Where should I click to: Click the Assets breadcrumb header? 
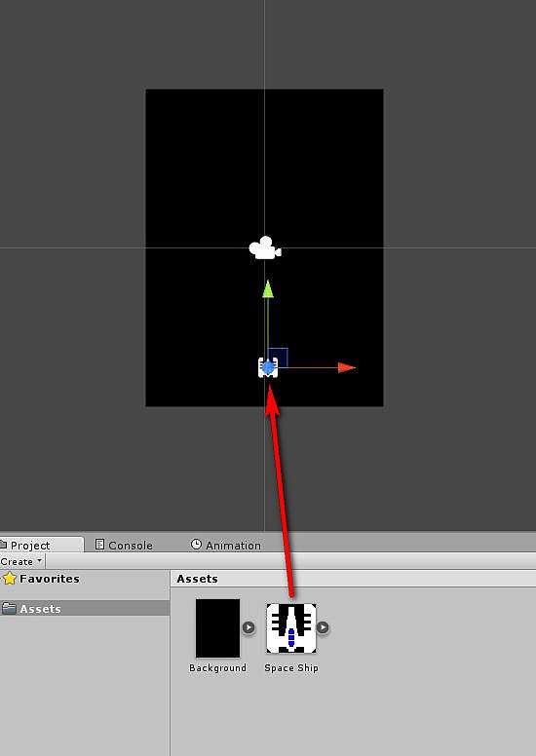coord(197,579)
